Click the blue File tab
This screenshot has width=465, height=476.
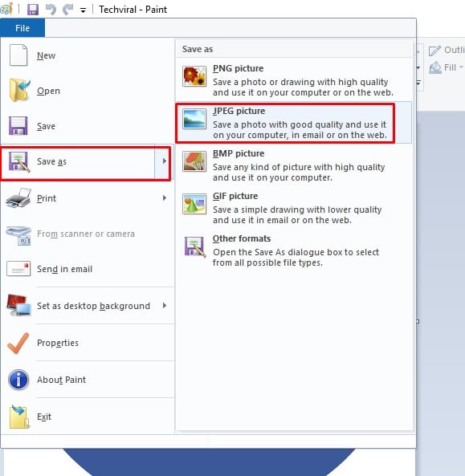click(x=22, y=28)
